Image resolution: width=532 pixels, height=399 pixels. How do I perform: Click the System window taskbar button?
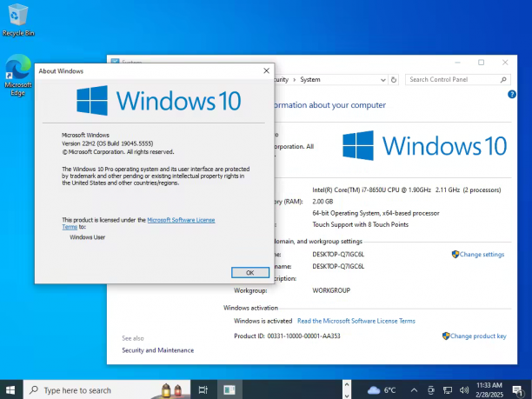(229, 389)
